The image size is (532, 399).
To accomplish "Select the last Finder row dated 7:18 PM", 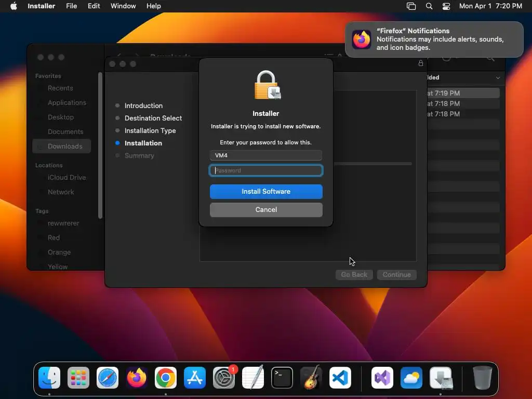I will (463, 114).
